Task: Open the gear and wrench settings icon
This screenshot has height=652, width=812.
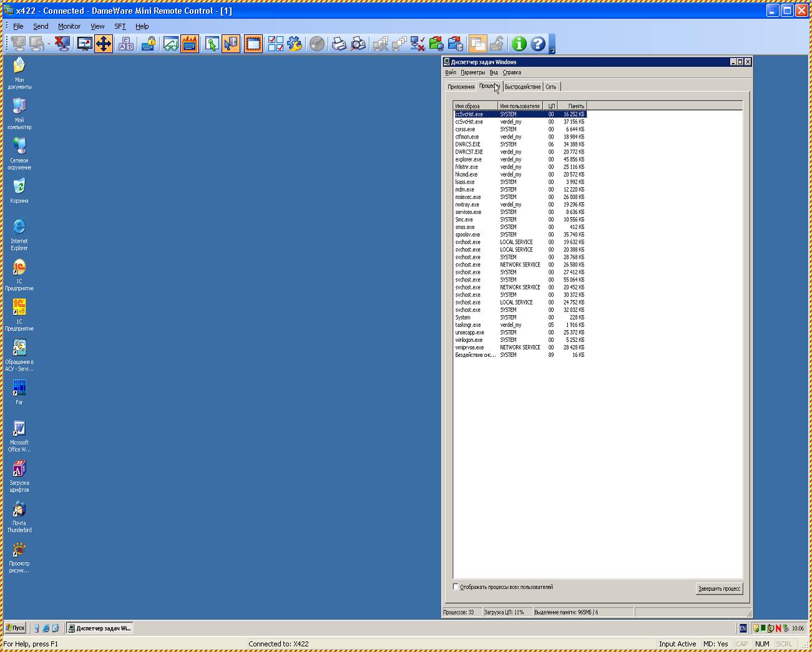Action: 295,44
